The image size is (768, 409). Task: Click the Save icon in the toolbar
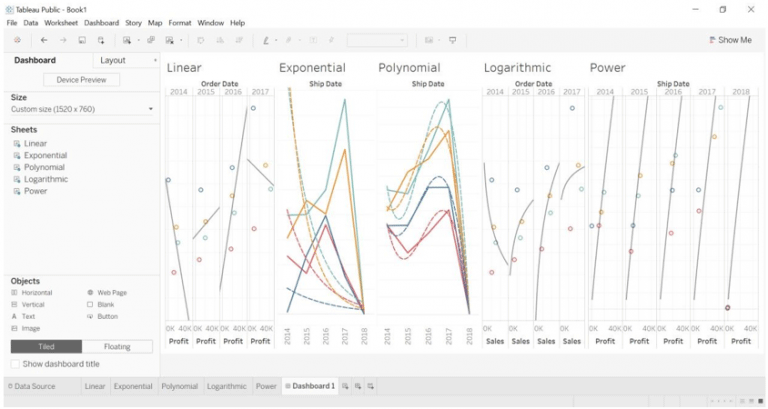tap(82, 40)
